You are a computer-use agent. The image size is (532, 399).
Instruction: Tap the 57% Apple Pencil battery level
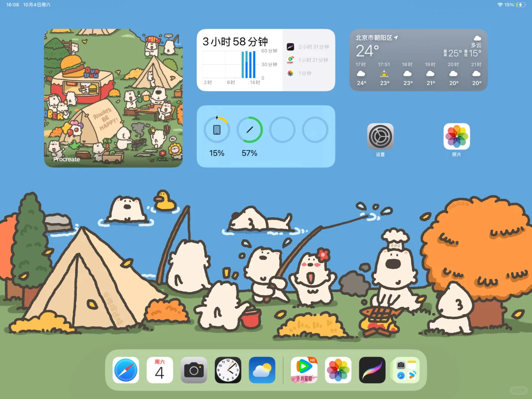tap(250, 153)
